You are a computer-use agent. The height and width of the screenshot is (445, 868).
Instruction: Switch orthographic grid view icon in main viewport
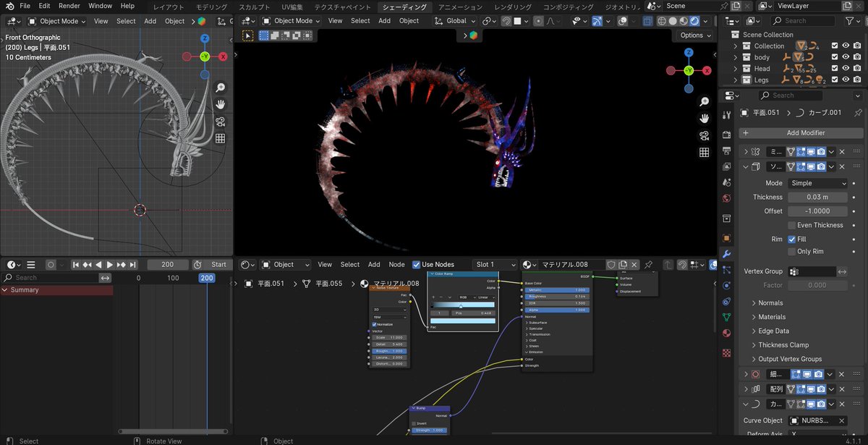point(704,152)
